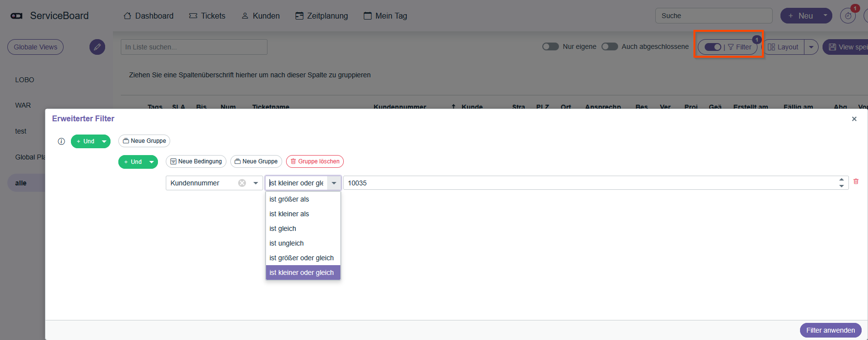This screenshot has width=868, height=340.
Task: Enable the Auch abgeschlossene switch
Action: point(609,46)
